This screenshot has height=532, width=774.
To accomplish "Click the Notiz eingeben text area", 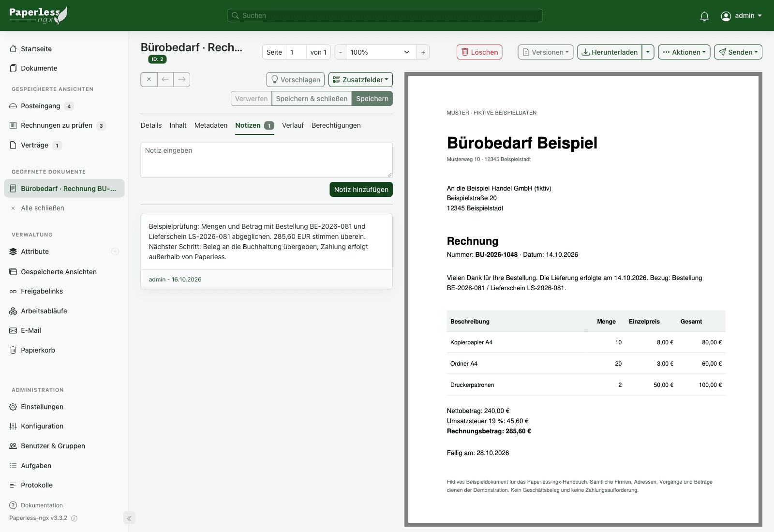I will [267, 160].
